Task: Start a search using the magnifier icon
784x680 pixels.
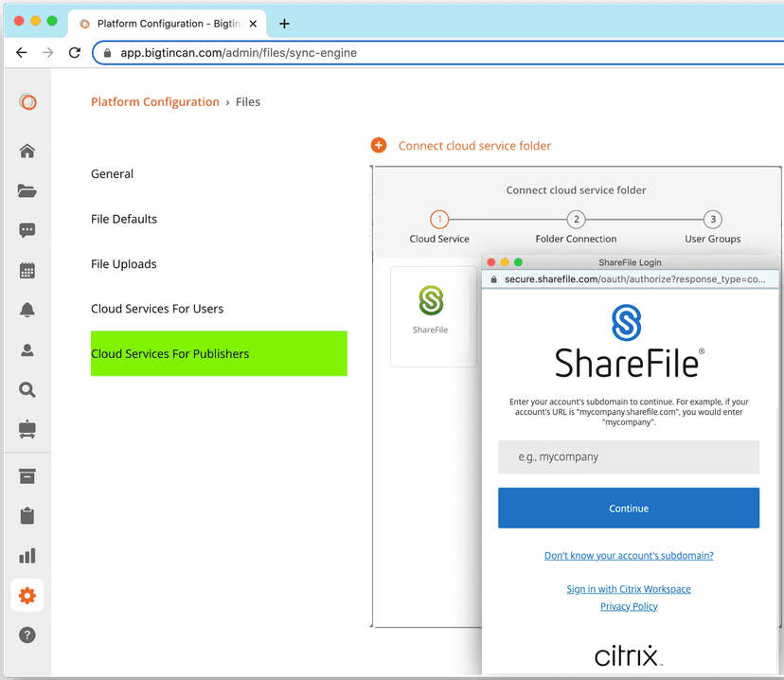Action: [x=27, y=389]
